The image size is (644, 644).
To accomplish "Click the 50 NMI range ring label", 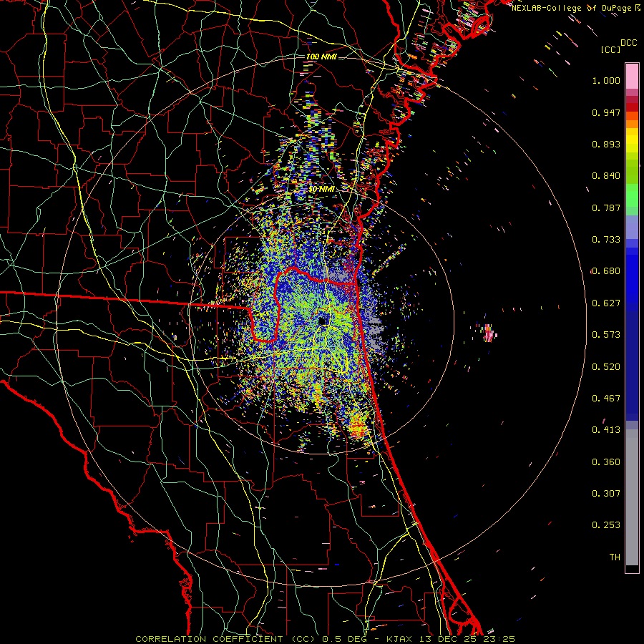I will pos(321,190).
